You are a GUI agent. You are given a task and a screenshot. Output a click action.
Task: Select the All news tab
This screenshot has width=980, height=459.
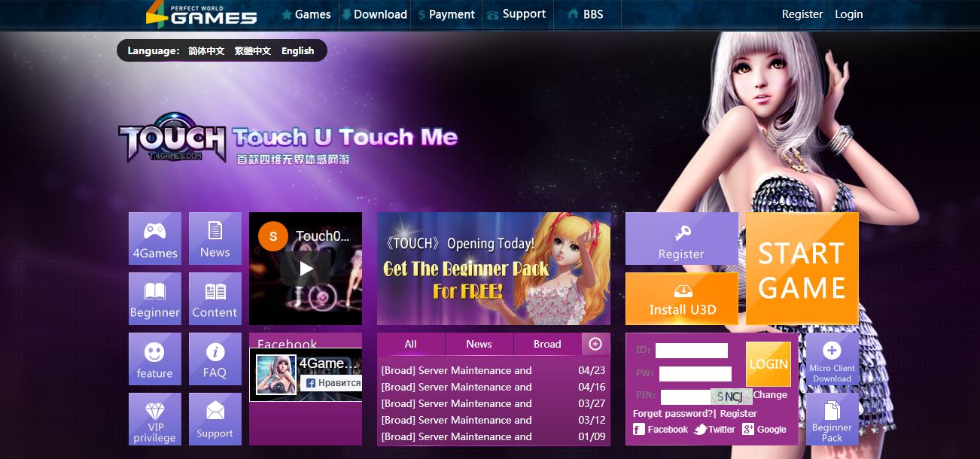[410, 344]
